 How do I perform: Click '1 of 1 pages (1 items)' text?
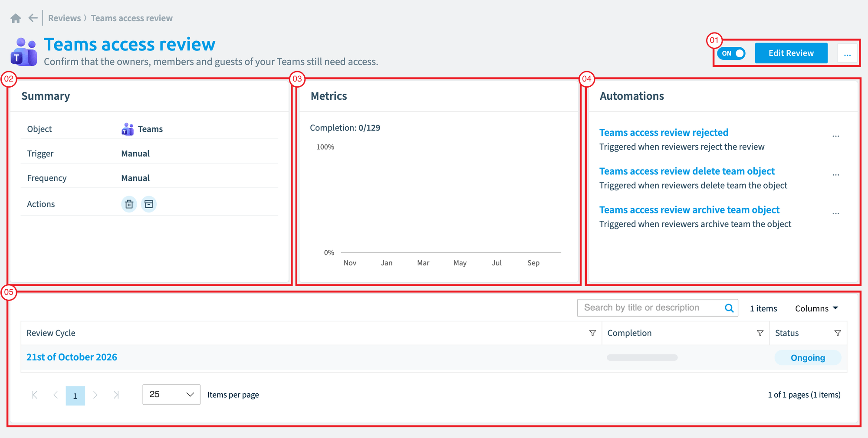(x=804, y=395)
